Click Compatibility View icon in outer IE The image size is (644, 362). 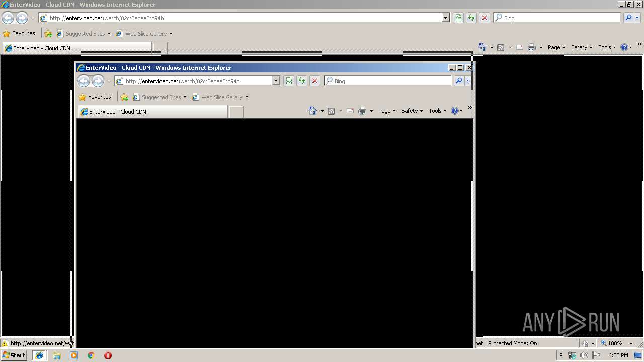coord(458,18)
